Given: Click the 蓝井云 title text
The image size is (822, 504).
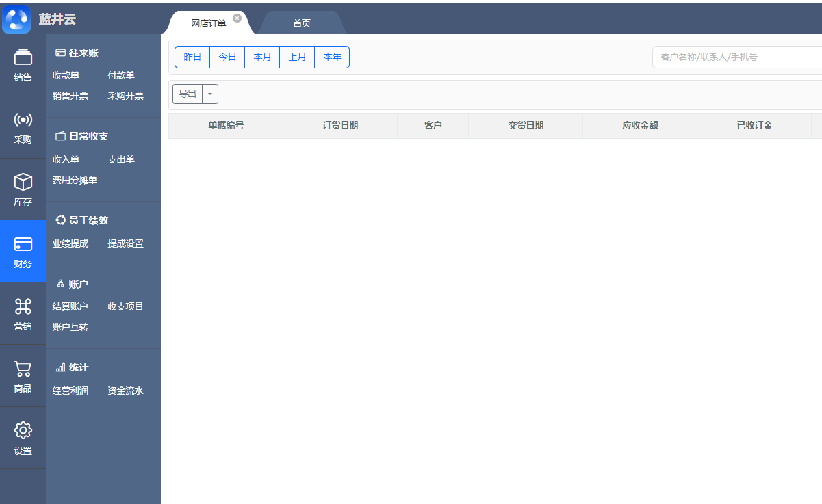Looking at the screenshot, I should click(57, 19).
